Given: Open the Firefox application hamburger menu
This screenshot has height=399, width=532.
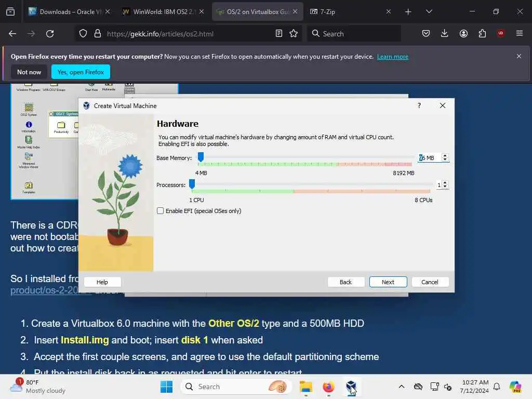Looking at the screenshot, I should coord(520,33).
